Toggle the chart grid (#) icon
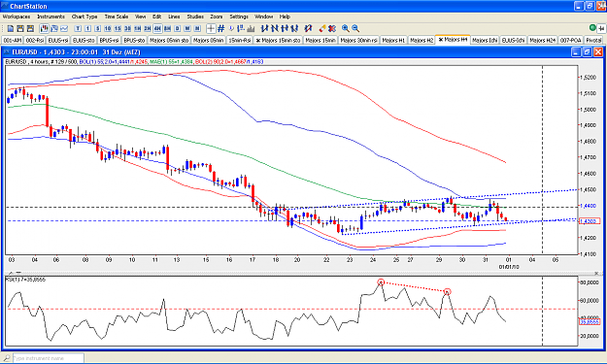The image size is (607, 364). coord(221,28)
